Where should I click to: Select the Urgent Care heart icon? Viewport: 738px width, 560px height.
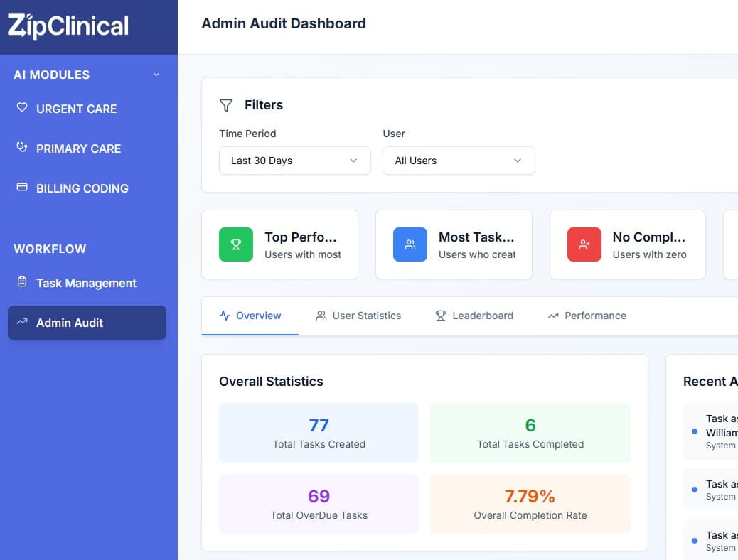[22, 108]
